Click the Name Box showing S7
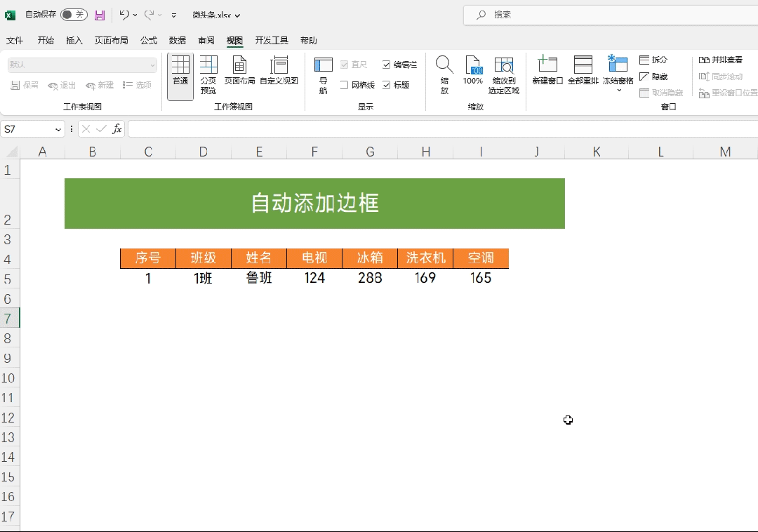This screenshot has height=532, width=758. click(27, 129)
